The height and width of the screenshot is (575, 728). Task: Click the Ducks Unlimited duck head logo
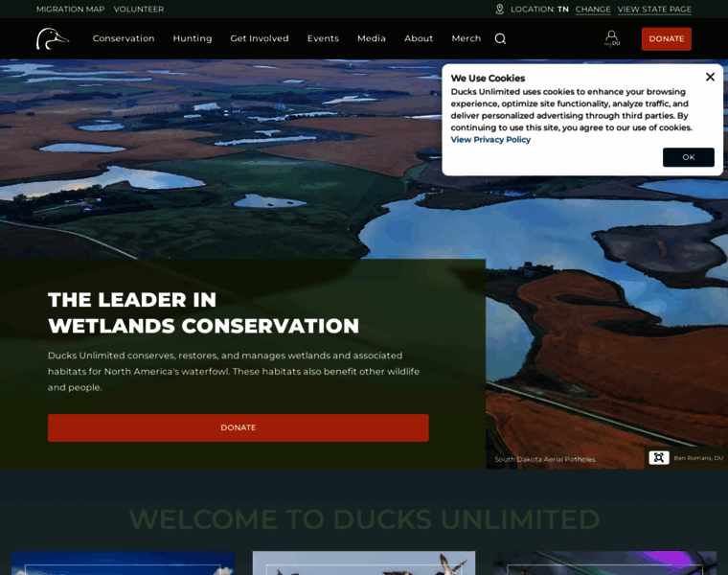coord(52,38)
